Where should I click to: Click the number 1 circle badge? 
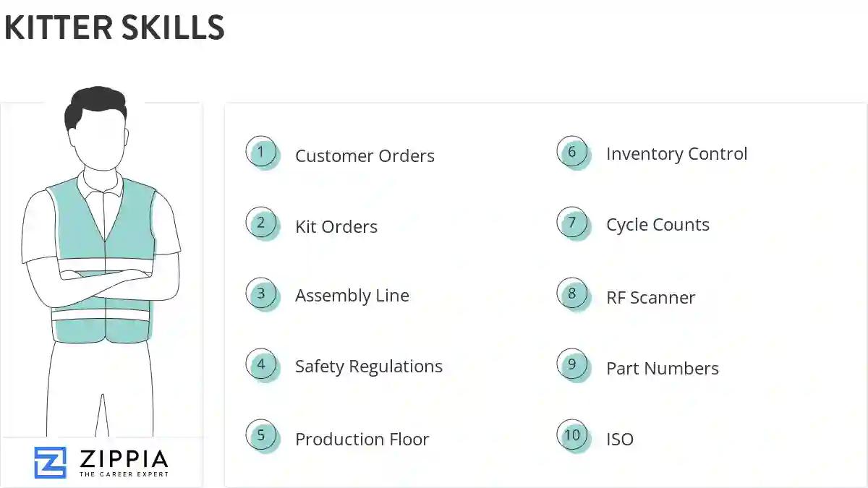261,153
